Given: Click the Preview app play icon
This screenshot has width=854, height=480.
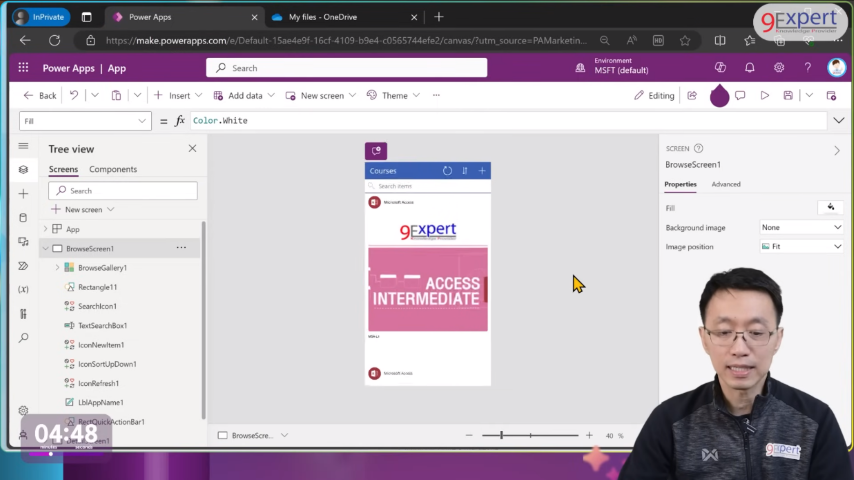Looking at the screenshot, I should (765, 96).
